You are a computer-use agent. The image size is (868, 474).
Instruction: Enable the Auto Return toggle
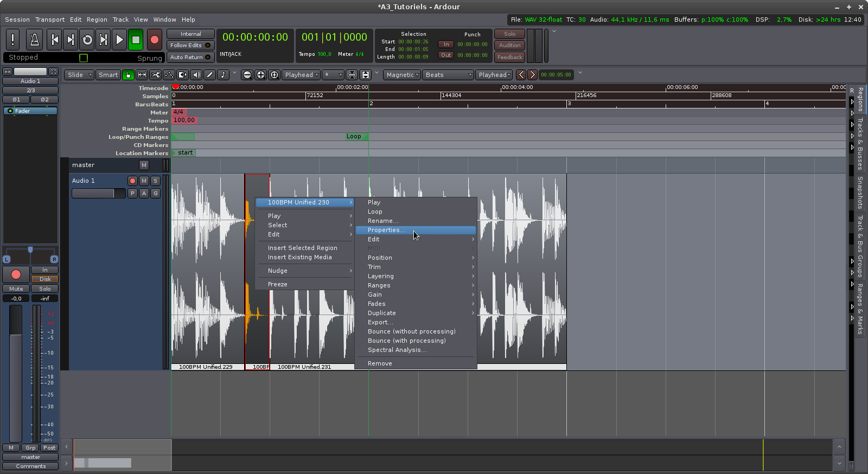coord(190,57)
